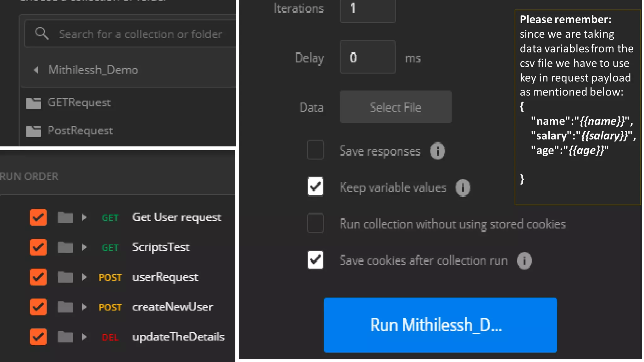644x362 pixels.
Task: Click the Select File button
Action: click(x=395, y=107)
